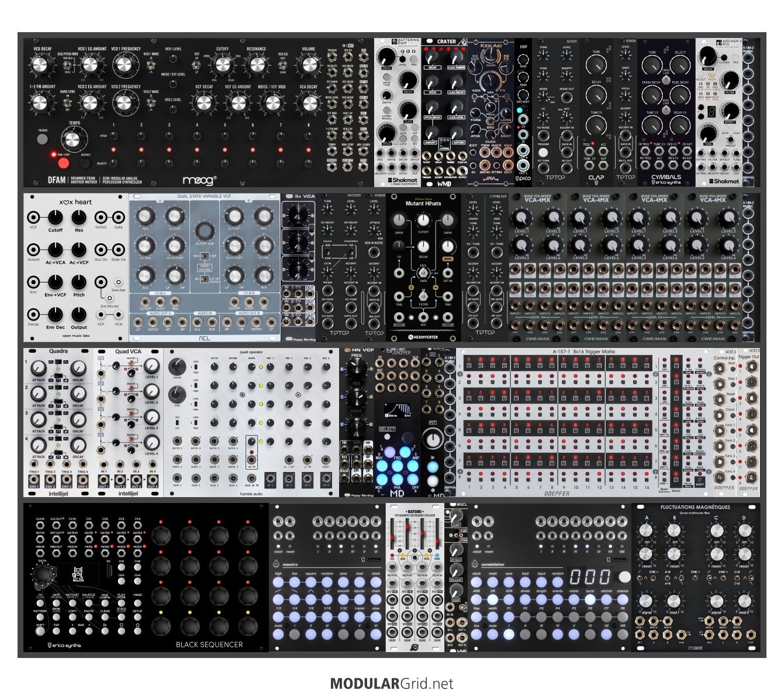Viewport: 784px width, 696px height.
Task: Switch the DFAM VCA EG fast/slow toggle
Action: [283, 64]
